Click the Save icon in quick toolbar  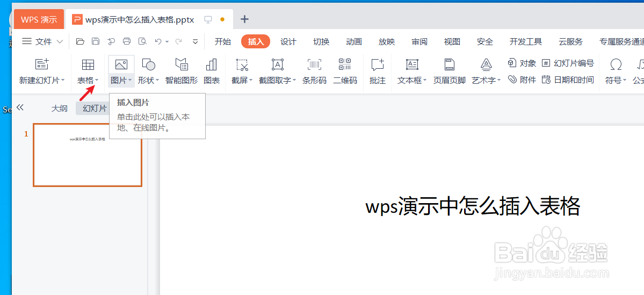pos(95,41)
